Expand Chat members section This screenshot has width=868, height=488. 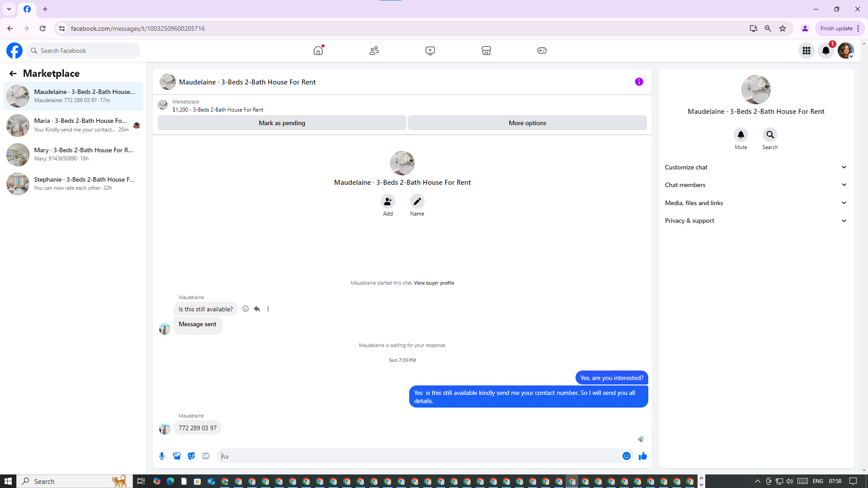pos(755,185)
